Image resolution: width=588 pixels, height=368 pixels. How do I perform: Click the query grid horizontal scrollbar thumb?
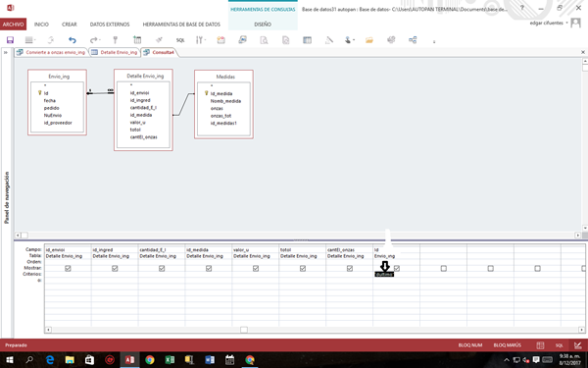pyautogui.click(x=244, y=330)
